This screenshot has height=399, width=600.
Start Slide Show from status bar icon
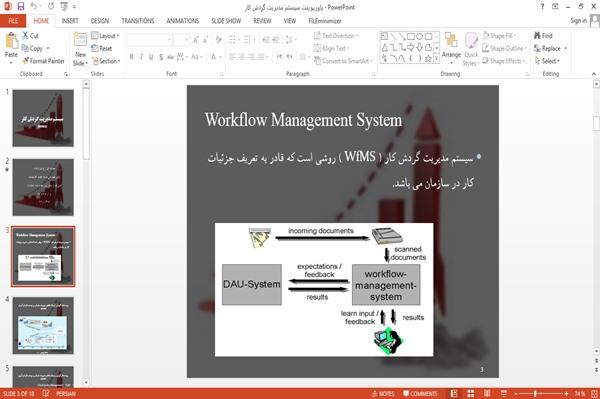coord(504,393)
